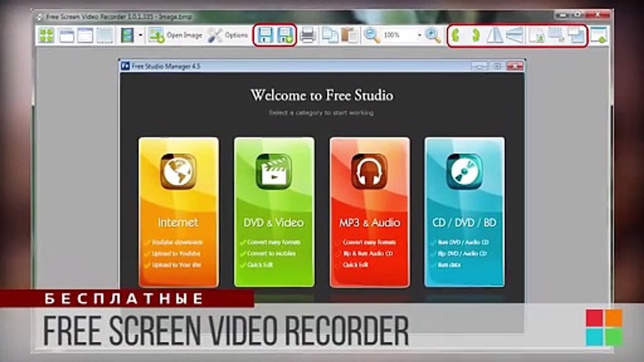Select the capture region tool with dotted border

[104, 35]
